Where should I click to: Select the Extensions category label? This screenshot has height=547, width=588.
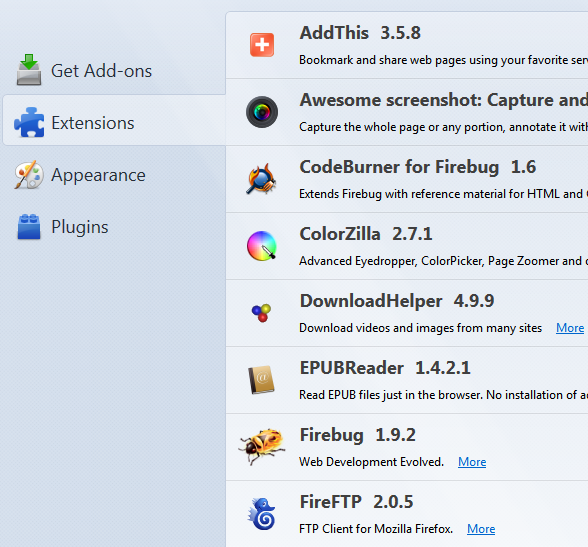[93, 123]
